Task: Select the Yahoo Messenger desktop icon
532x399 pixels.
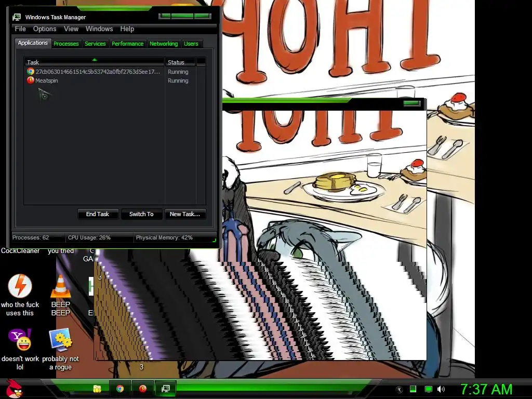Action: [x=20, y=340]
